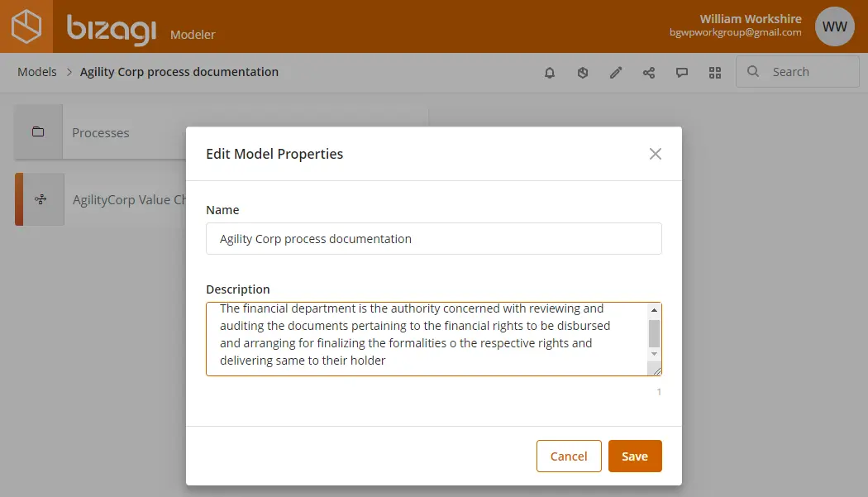Click into the Name input field

click(434, 239)
